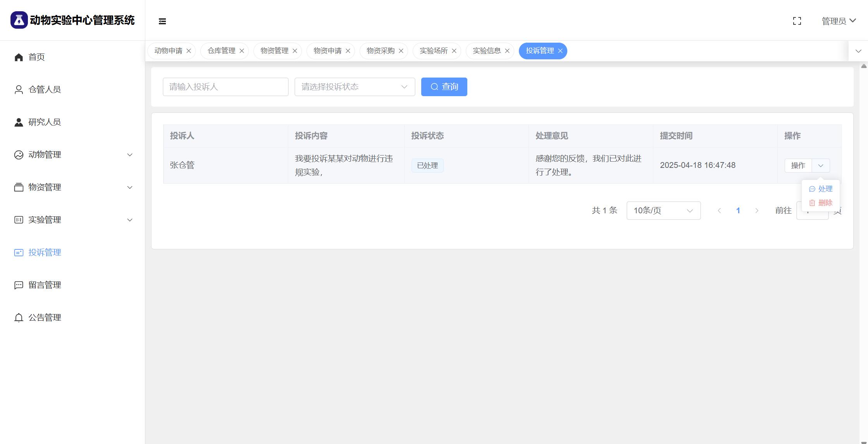This screenshot has width=868, height=444.
Task: Expand the 实验管理 sidebar submenu
Action: point(130,220)
